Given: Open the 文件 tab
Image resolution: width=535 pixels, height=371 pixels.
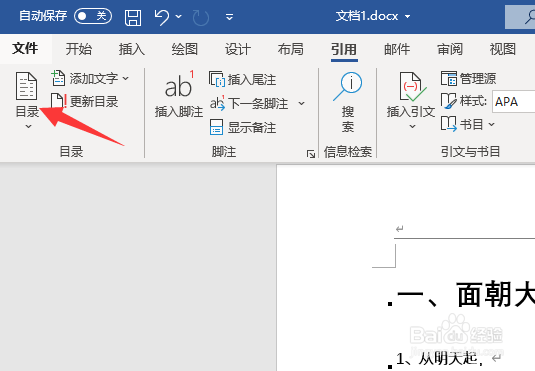Looking at the screenshot, I should click(x=25, y=49).
